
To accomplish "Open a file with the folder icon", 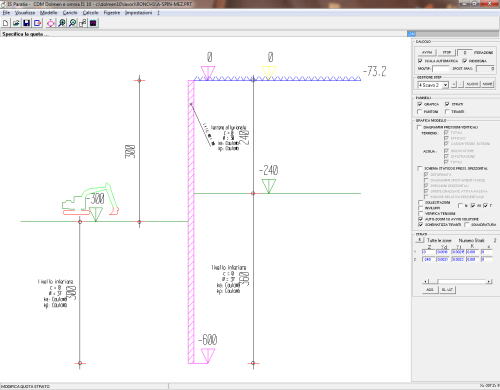I will pyautogui.click(x=16, y=23).
